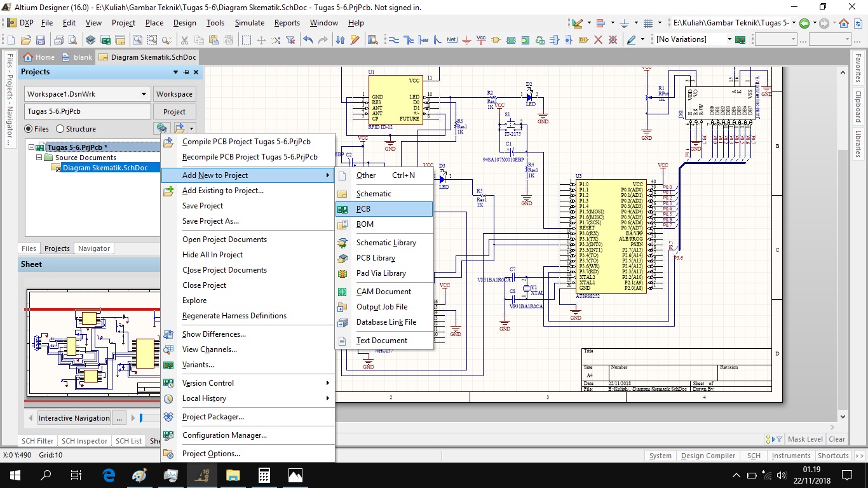Click the redo arrow icon
This screenshot has height=488, width=868.
(323, 39)
